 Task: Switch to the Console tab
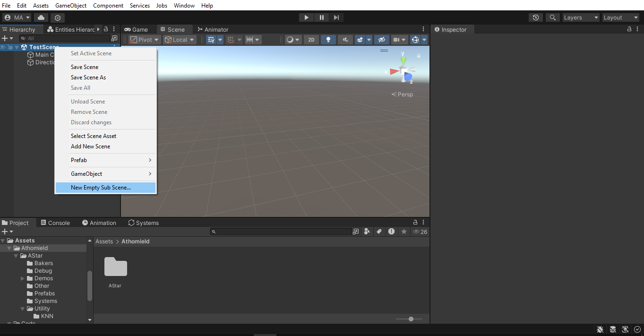coord(55,223)
